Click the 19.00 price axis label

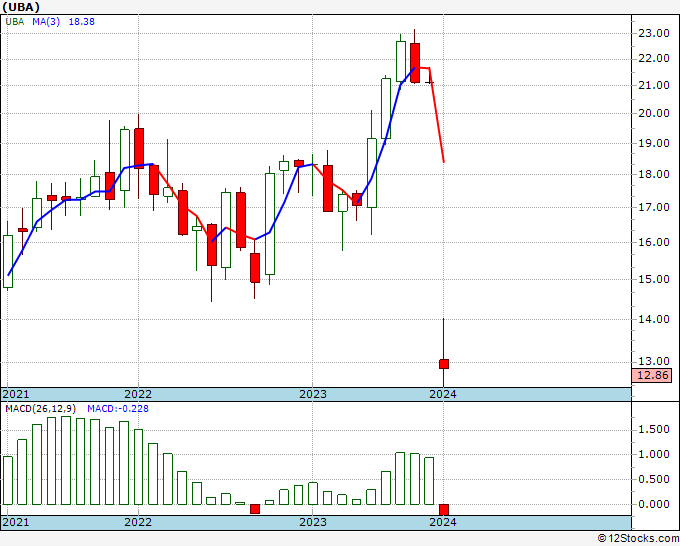653,143
